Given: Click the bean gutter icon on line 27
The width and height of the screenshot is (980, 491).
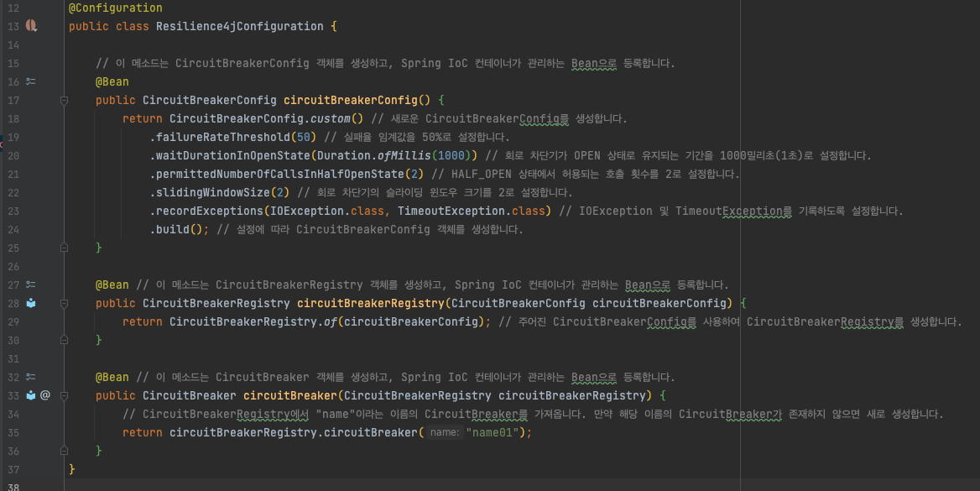Looking at the screenshot, I should click(x=30, y=285).
